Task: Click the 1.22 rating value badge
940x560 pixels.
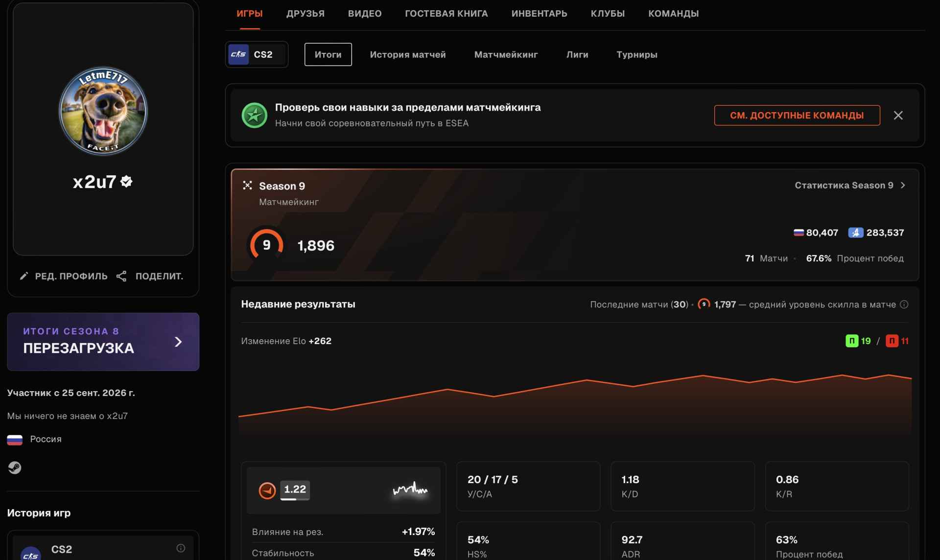Action: [x=295, y=490]
